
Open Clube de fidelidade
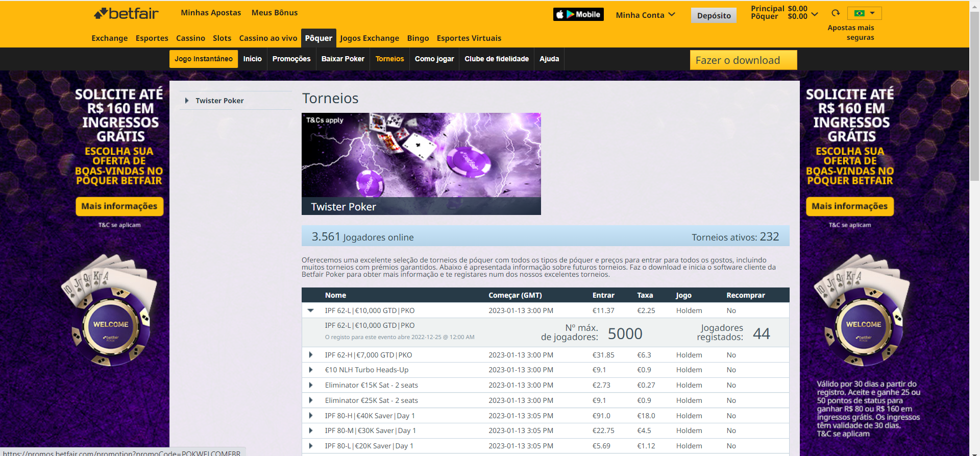click(x=497, y=59)
